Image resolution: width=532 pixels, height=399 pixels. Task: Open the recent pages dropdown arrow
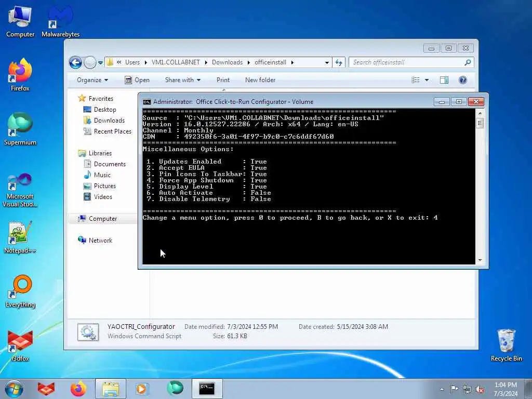coord(100,62)
